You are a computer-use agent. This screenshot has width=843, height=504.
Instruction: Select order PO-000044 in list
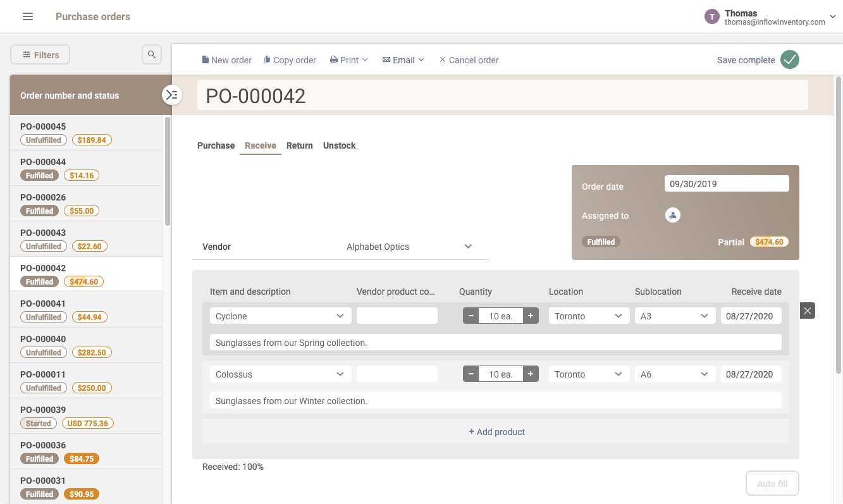pyautogui.click(x=87, y=168)
